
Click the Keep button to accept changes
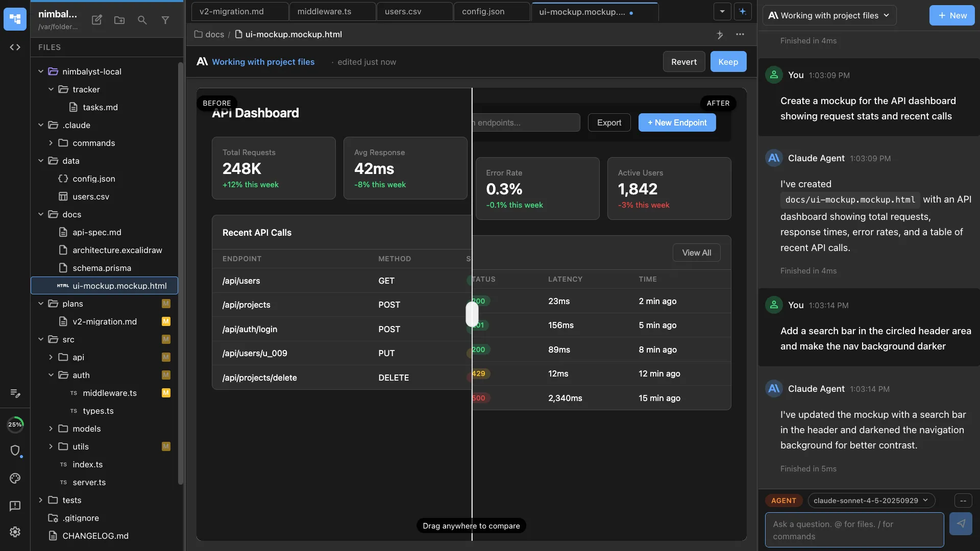pos(728,62)
